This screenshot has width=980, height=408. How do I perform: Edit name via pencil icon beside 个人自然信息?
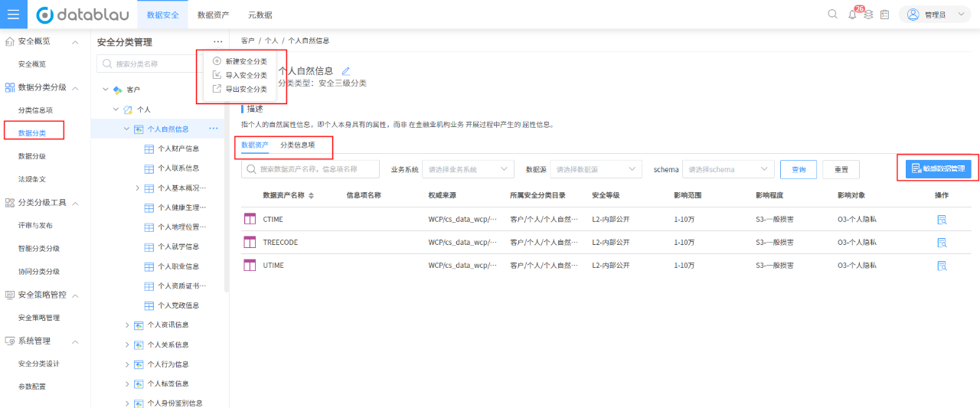(346, 70)
